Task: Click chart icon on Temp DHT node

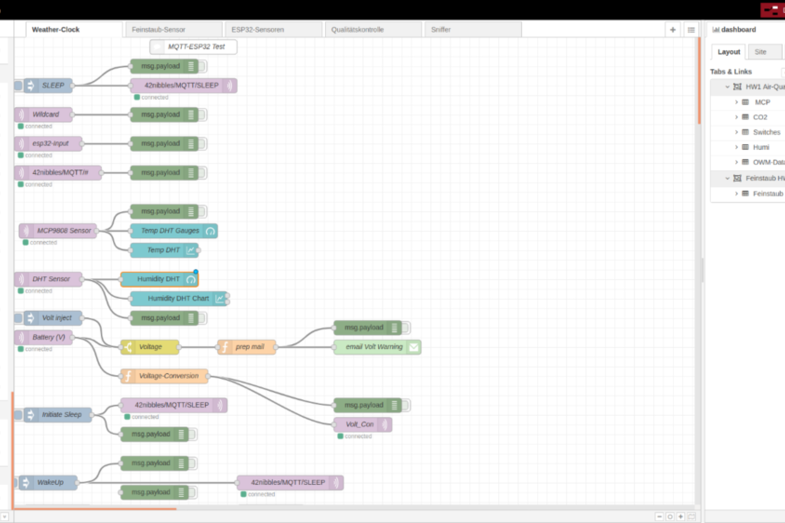Action: [191, 250]
